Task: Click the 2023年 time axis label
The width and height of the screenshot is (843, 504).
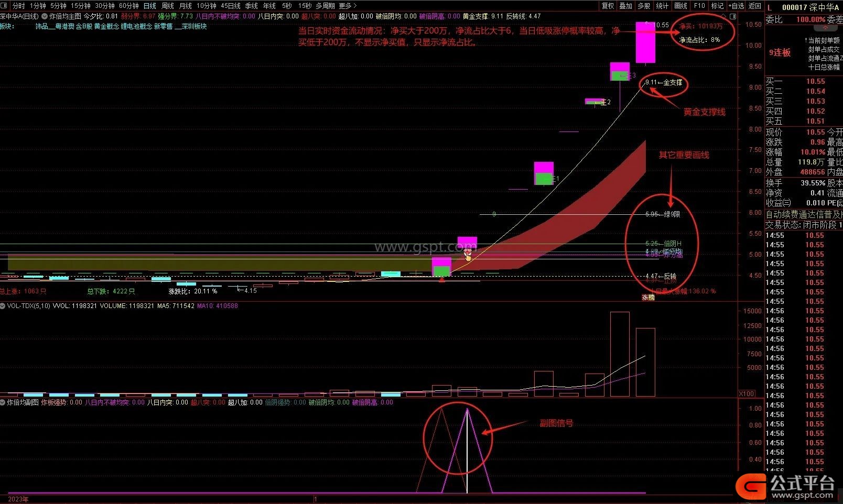Action: [x=18, y=499]
